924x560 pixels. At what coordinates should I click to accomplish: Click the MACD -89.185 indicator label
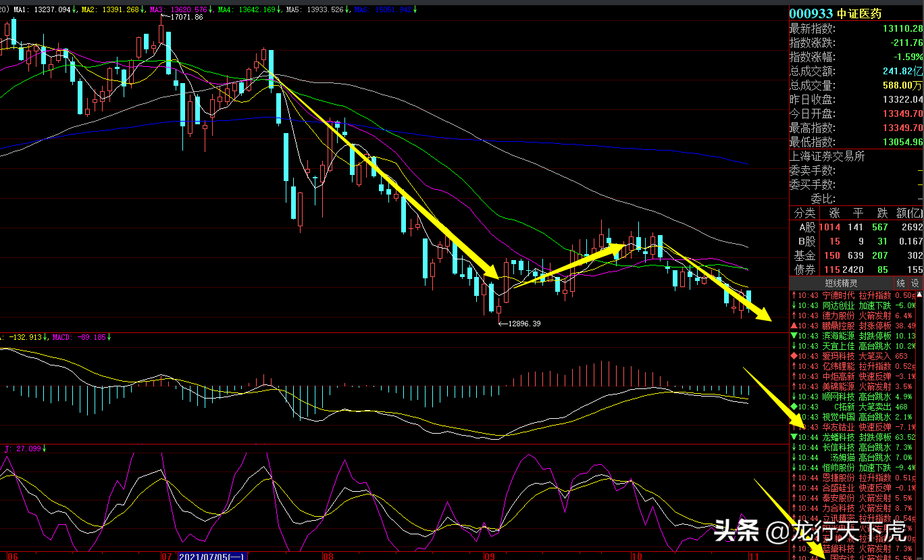coord(79,336)
